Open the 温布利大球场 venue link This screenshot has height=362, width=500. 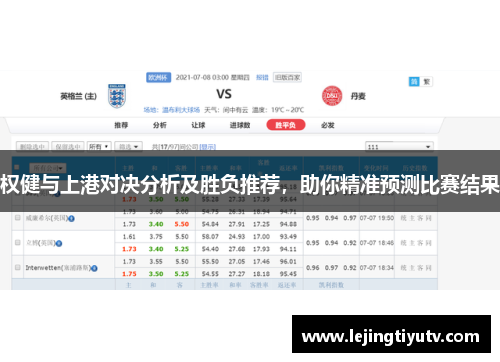[x=181, y=110]
